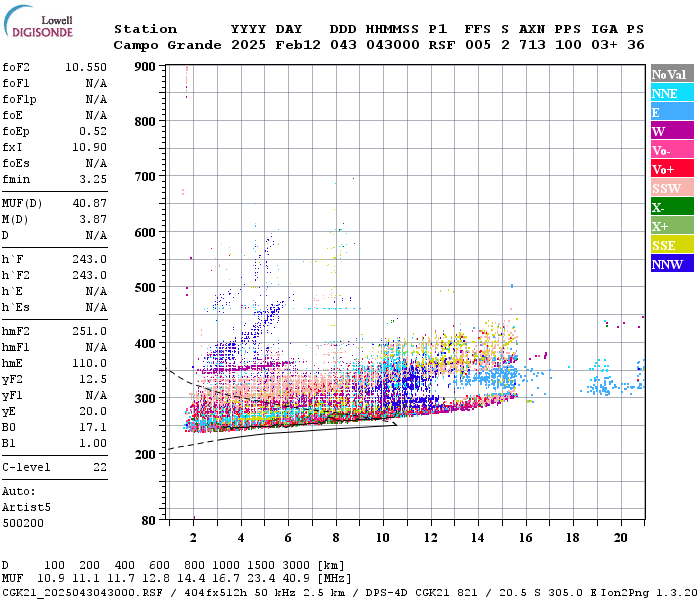The width and height of the screenshot is (700, 600).
Task: Click the Campo Grande station name
Action: click(167, 45)
